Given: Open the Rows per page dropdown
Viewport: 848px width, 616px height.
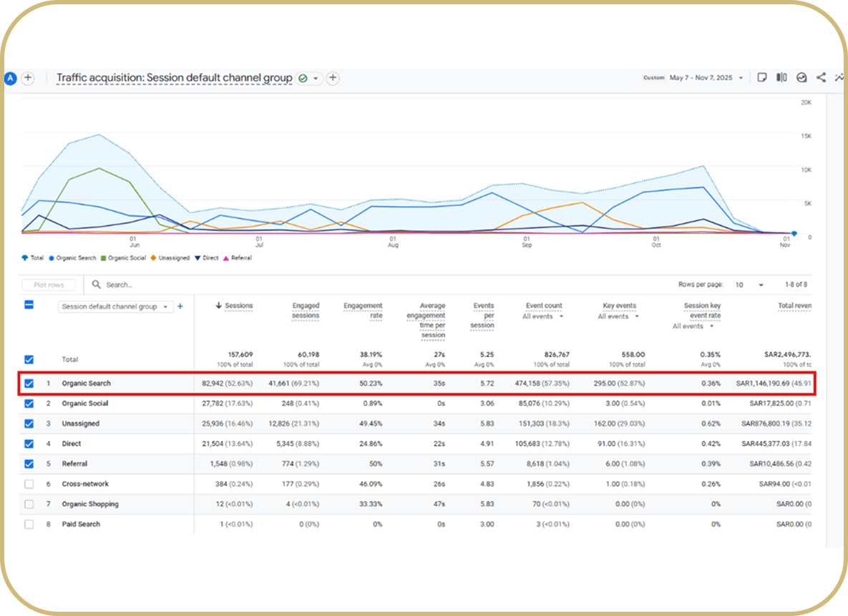Looking at the screenshot, I should click(749, 285).
